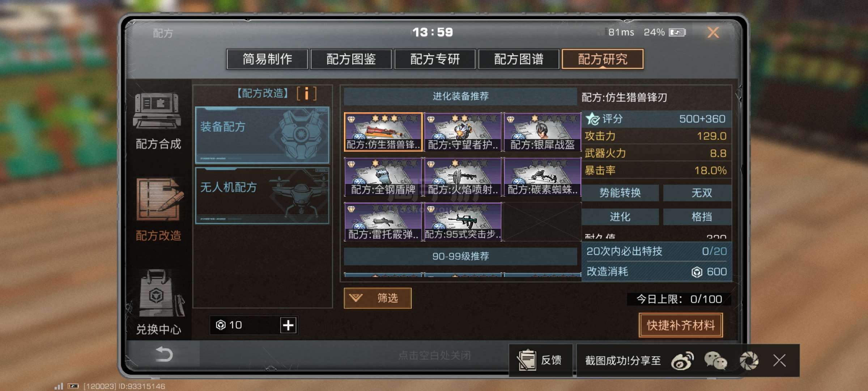Choose the 配方:全钢盾牌 recipe thumbnail

[383, 177]
